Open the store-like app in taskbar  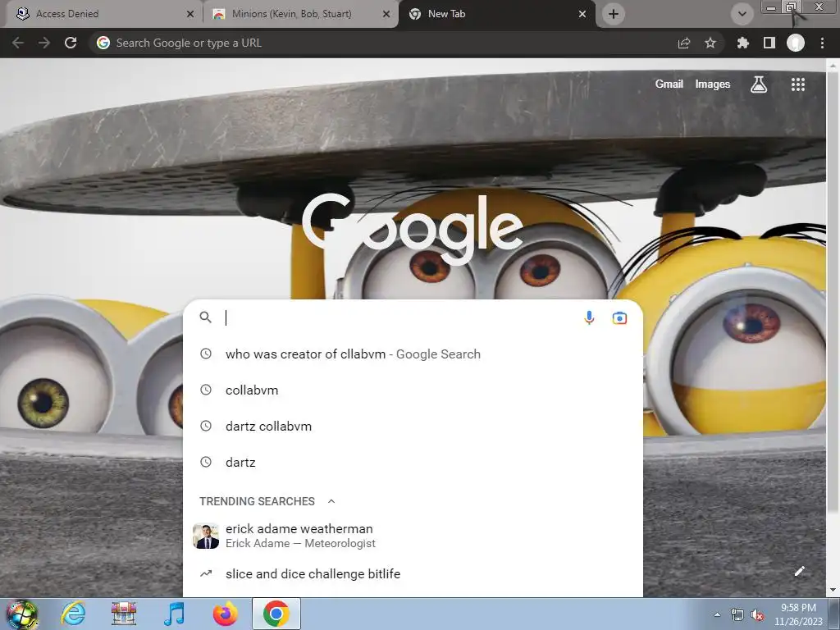coord(124,614)
